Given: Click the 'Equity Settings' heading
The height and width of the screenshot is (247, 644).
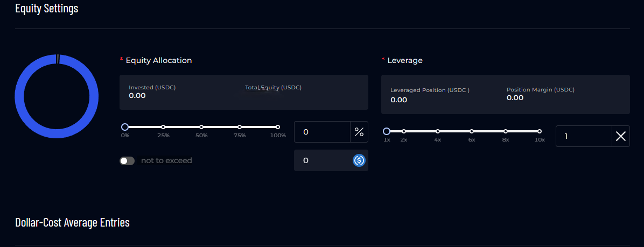Looking at the screenshot, I should coord(46,8).
